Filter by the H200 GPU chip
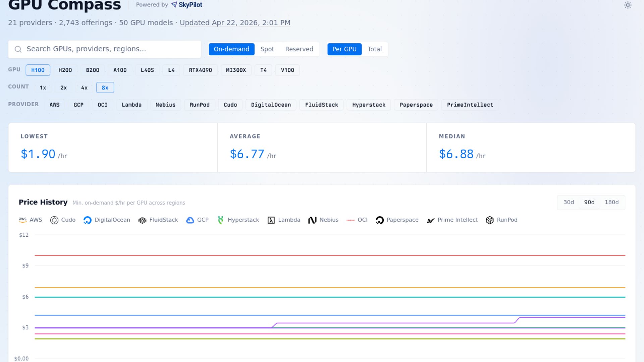Screen dimensions: 644x362 point(65,70)
